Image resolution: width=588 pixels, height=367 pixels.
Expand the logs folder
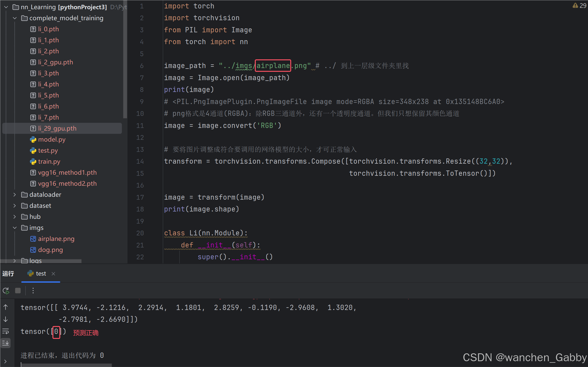click(15, 261)
